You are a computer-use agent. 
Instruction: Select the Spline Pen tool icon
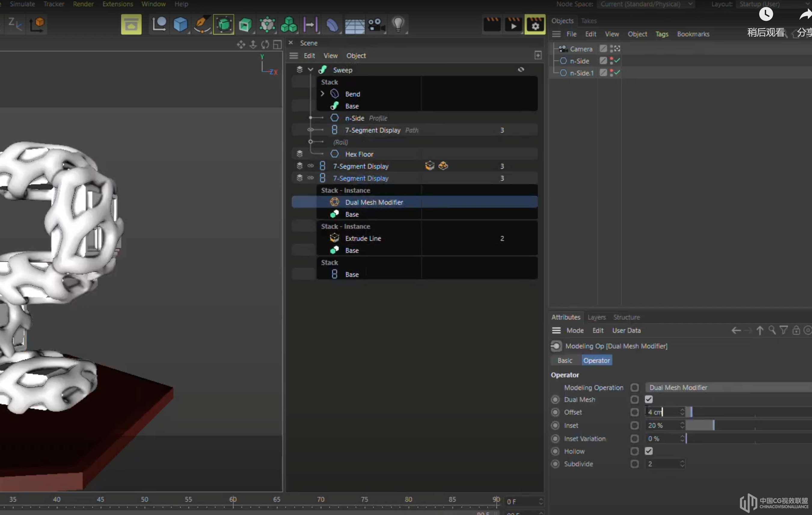coord(202,25)
